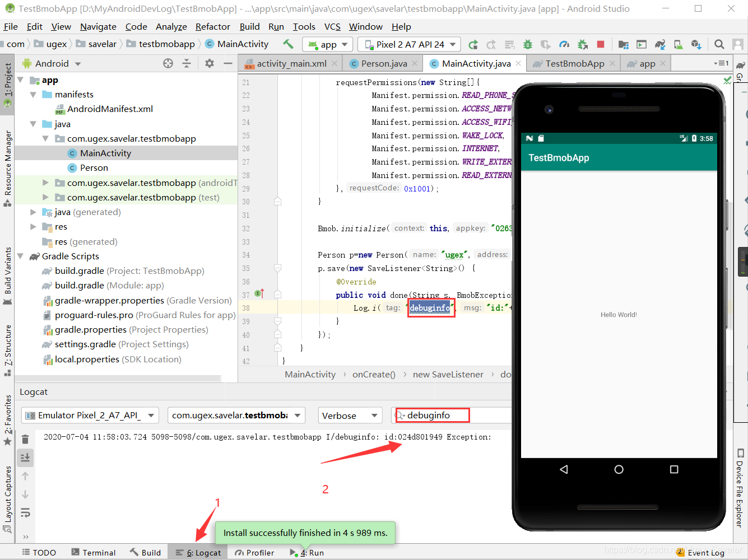The image size is (748, 560).
Task: Click the Profile app gauge icon
Action: (x=564, y=44)
